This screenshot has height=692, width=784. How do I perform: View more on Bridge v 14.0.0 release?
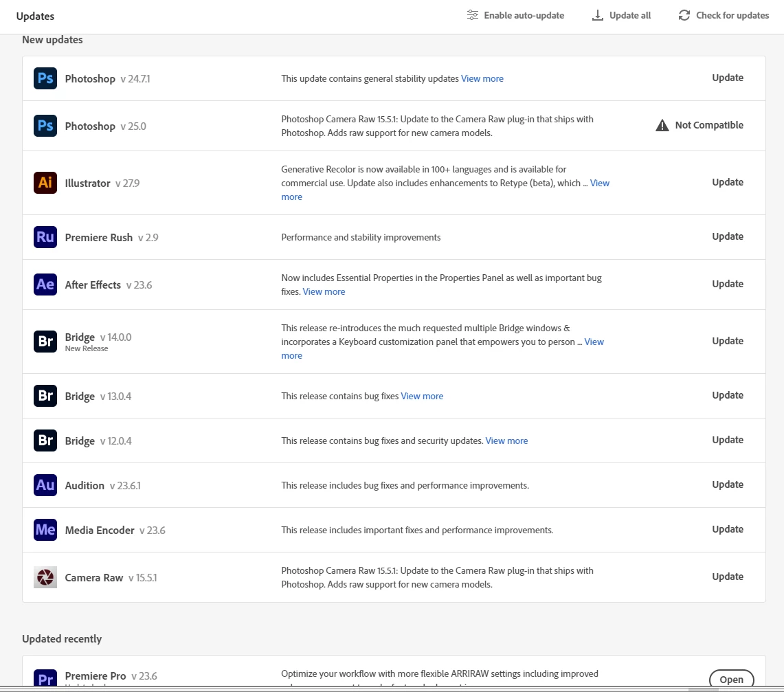(x=594, y=342)
